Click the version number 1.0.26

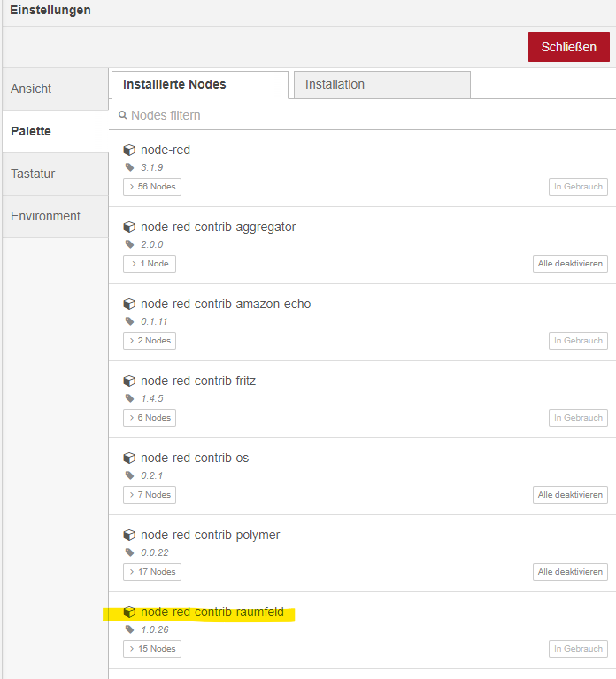coord(155,630)
